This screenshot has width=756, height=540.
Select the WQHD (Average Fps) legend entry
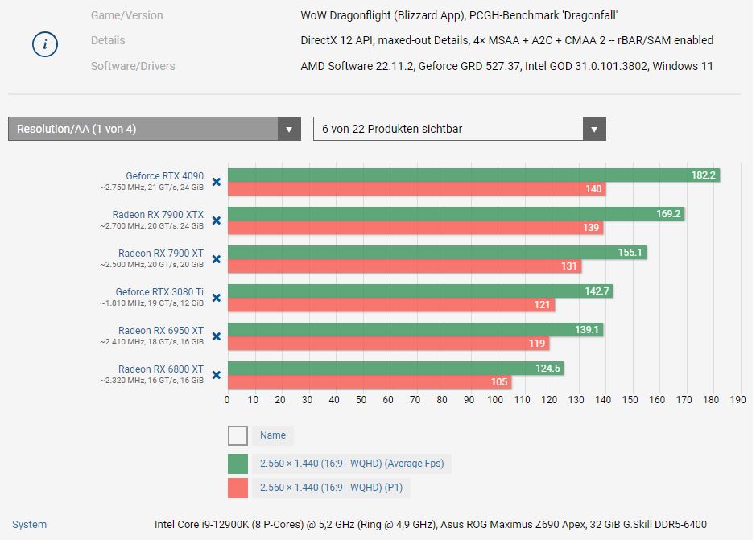click(352, 464)
